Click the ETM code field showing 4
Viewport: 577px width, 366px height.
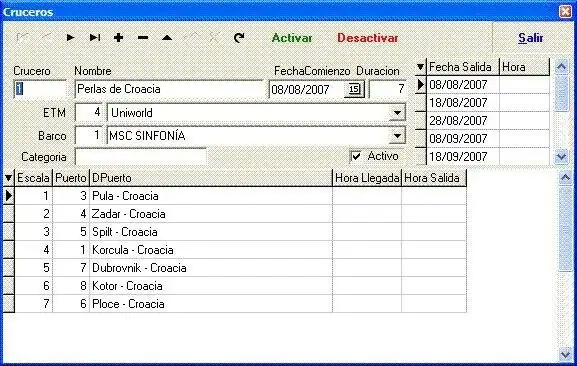click(x=89, y=113)
